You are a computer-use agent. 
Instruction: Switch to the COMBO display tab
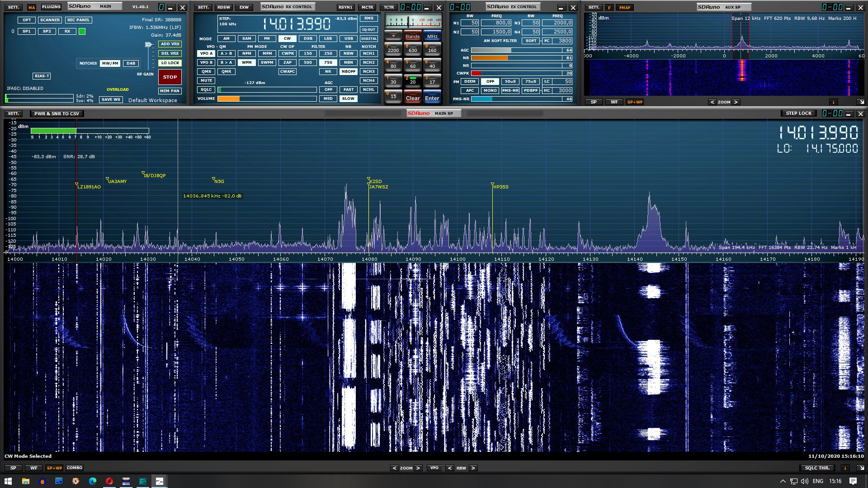[75, 468]
